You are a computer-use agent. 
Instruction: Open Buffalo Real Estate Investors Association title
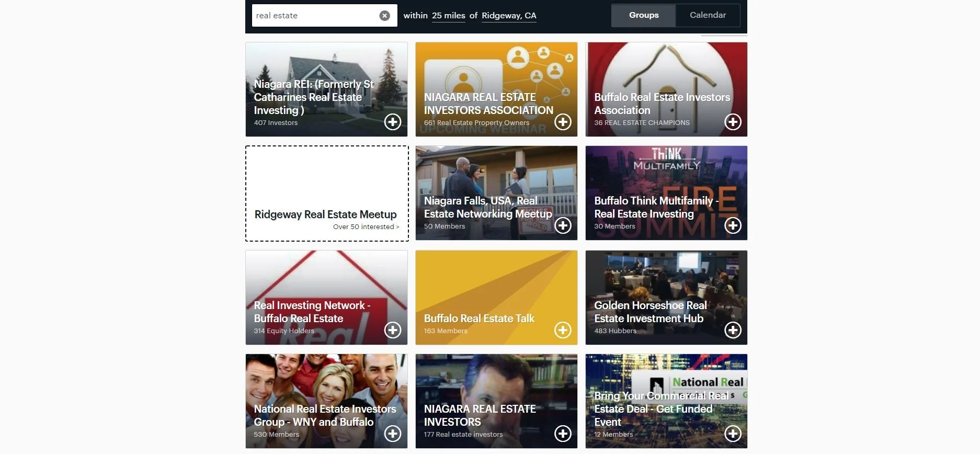[x=662, y=104]
